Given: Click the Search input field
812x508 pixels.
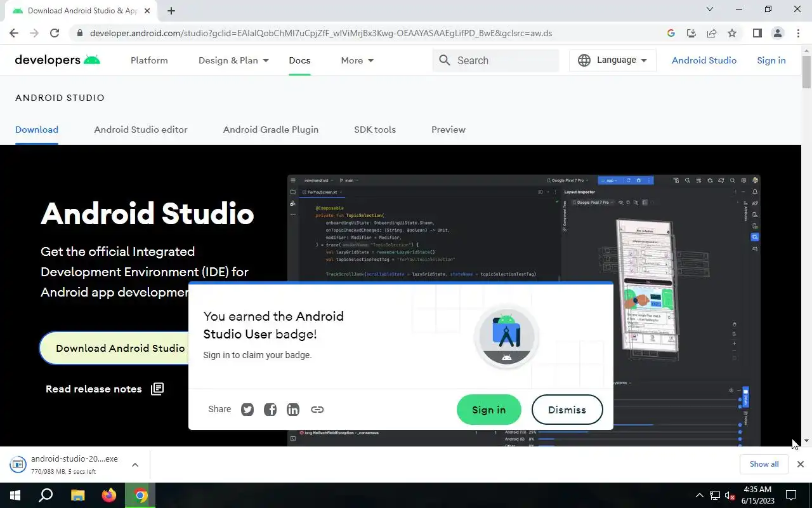Looking at the screenshot, I should [495, 60].
